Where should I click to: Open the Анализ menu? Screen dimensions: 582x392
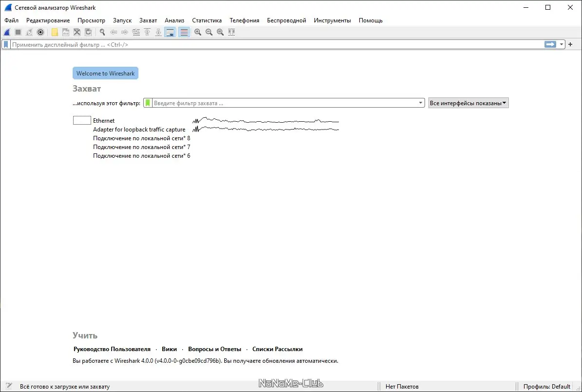[x=175, y=20]
